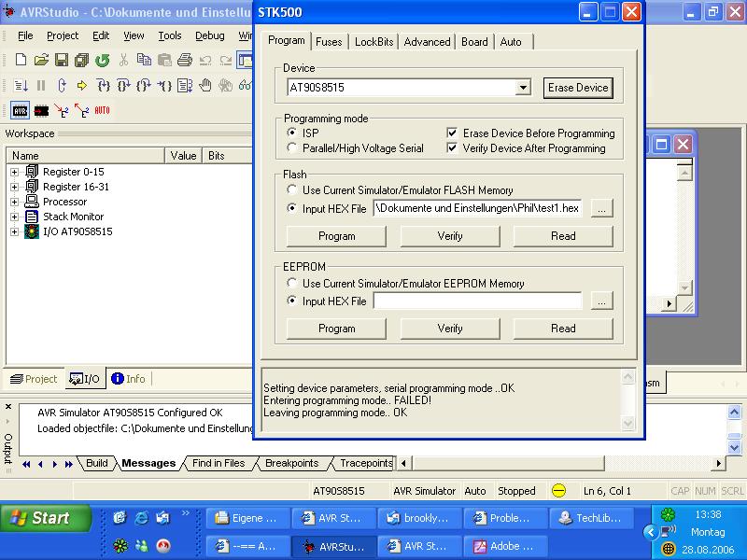Open a file using the folder icon

tap(41, 60)
